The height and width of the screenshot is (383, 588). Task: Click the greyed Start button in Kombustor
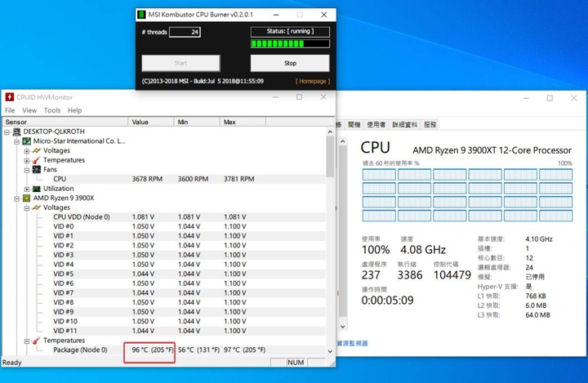point(180,63)
